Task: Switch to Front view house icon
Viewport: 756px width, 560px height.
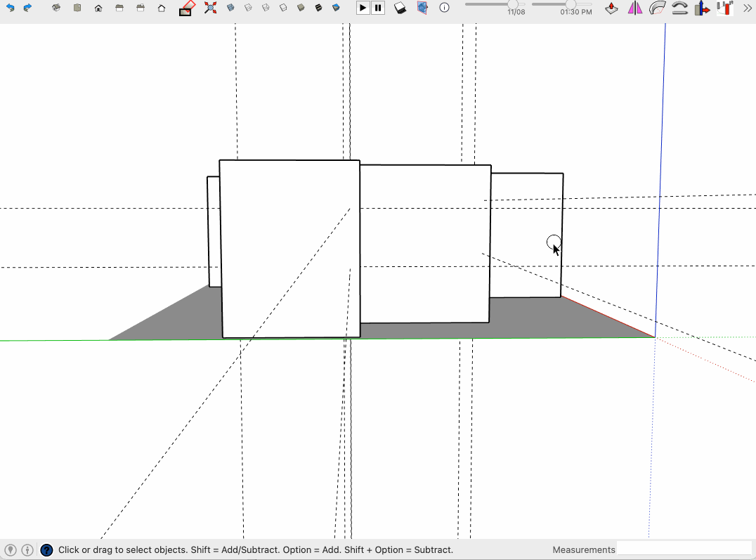Action: (x=98, y=8)
